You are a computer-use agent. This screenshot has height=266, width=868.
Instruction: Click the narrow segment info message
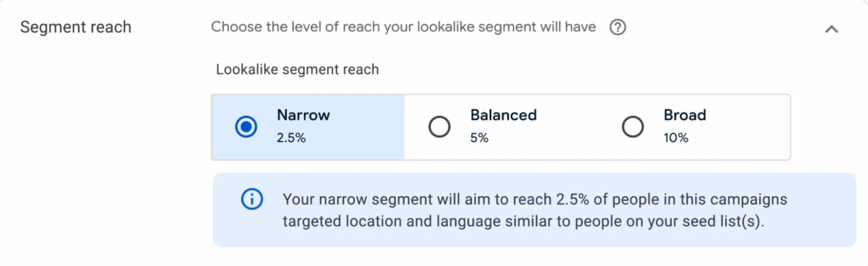pos(534,210)
